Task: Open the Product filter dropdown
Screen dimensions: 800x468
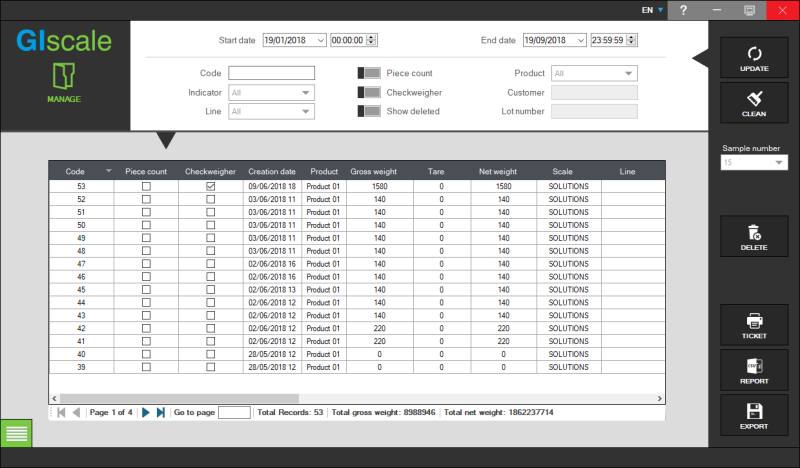Action: pyautogui.click(x=628, y=73)
